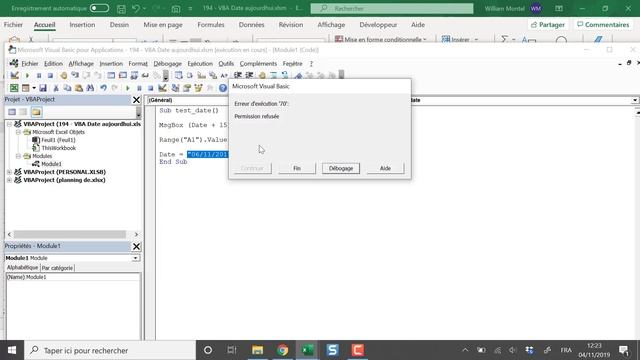
Task: Open dropdown arrow beside Insert UserForm icon
Action: (34, 88)
